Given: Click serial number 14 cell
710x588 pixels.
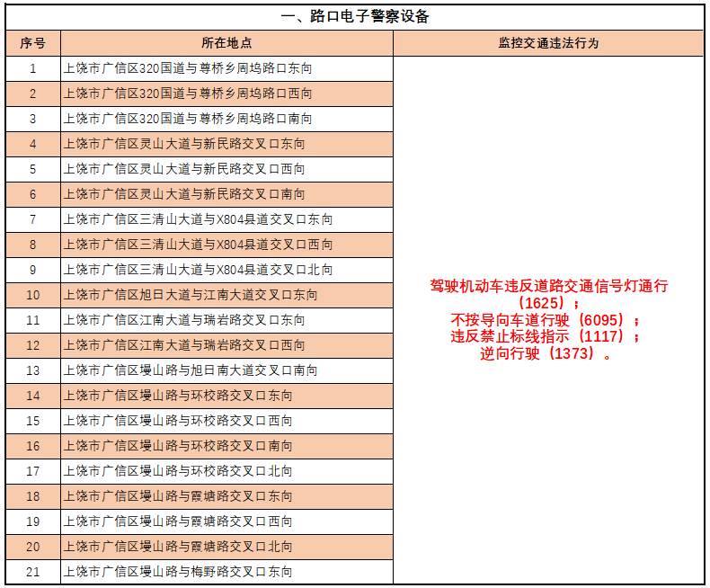Looking at the screenshot, I should 32,396.
